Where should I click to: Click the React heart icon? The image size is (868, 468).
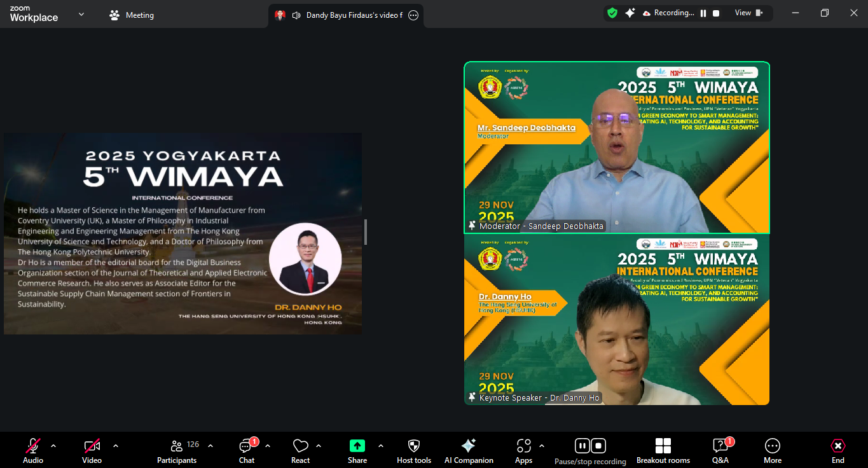pos(300,451)
